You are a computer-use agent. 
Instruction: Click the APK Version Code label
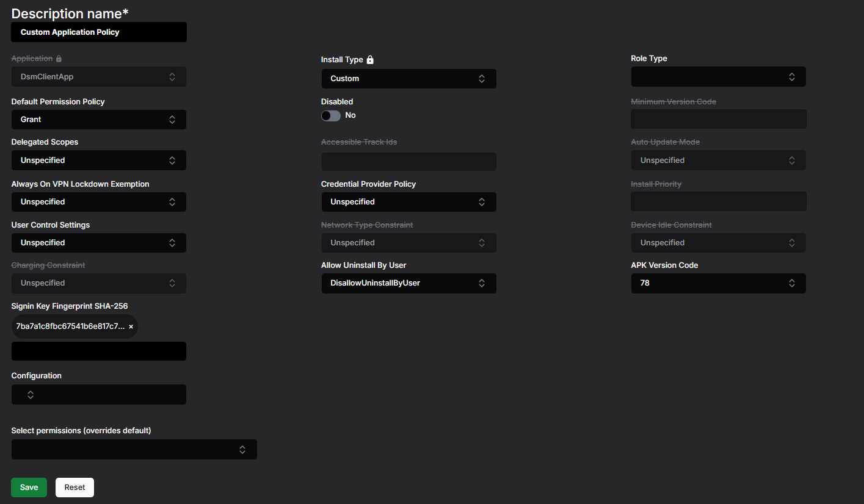[664, 265]
